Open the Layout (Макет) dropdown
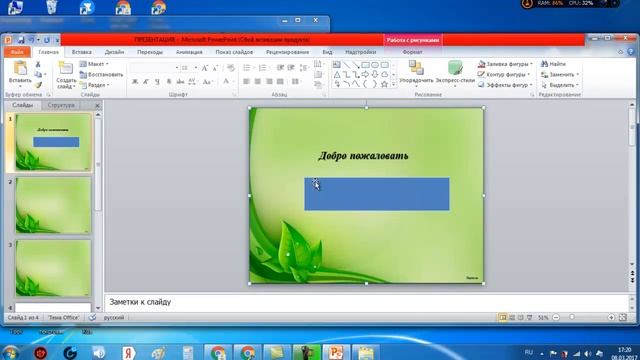The width and height of the screenshot is (640, 360). (94, 64)
